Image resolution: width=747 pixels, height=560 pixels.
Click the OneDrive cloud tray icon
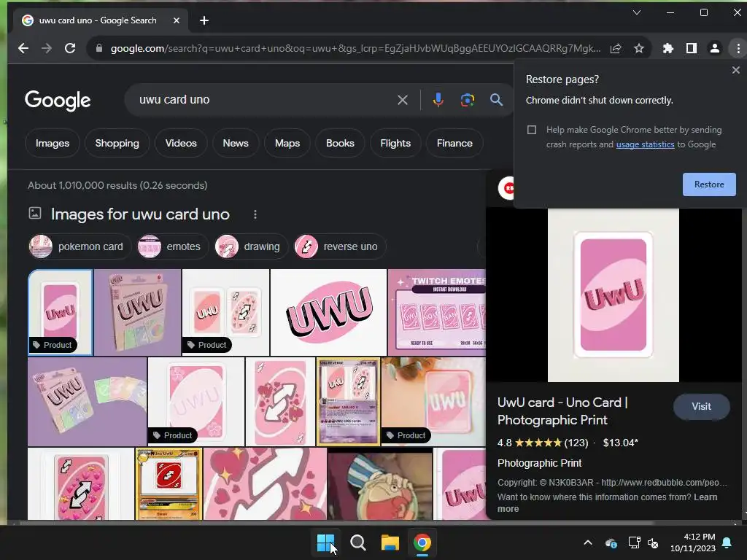[x=611, y=542]
